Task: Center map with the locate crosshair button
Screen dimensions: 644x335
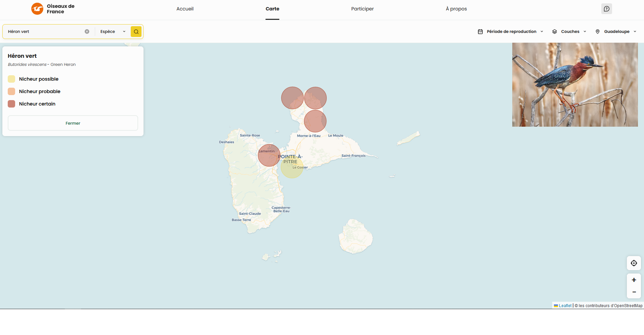Action: point(634,263)
